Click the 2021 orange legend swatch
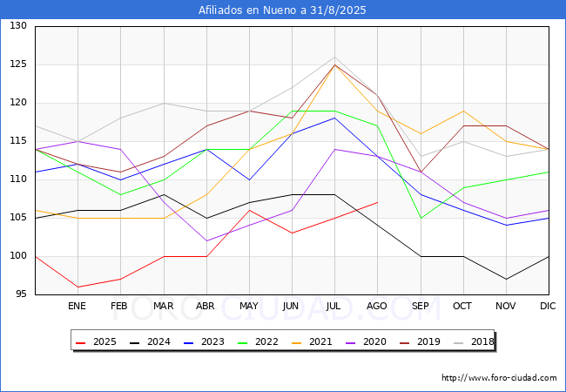 (297, 342)
